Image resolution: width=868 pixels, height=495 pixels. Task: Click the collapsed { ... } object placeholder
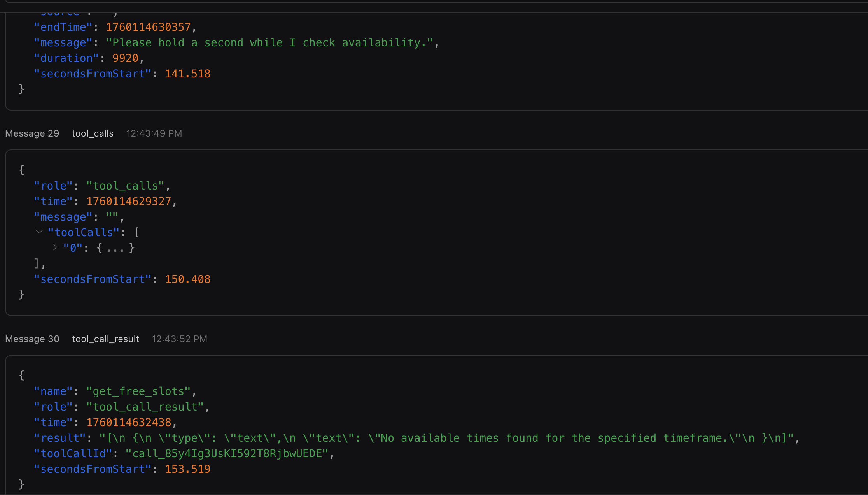(115, 248)
